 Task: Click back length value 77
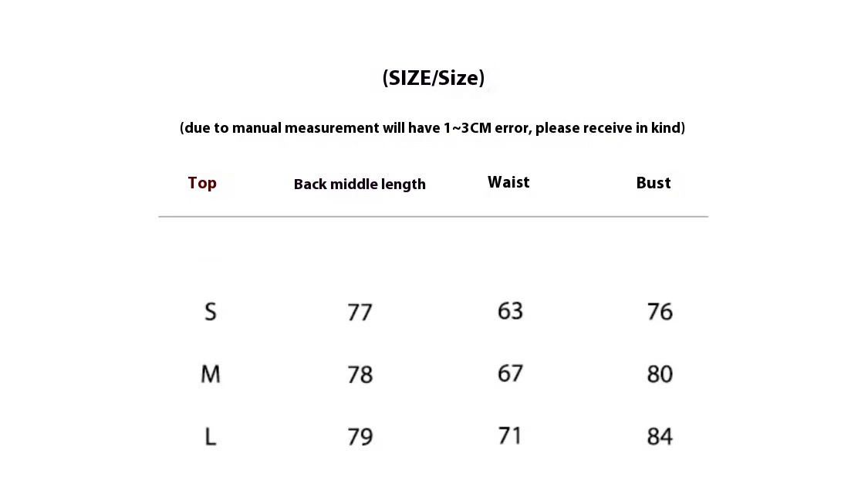360,313
